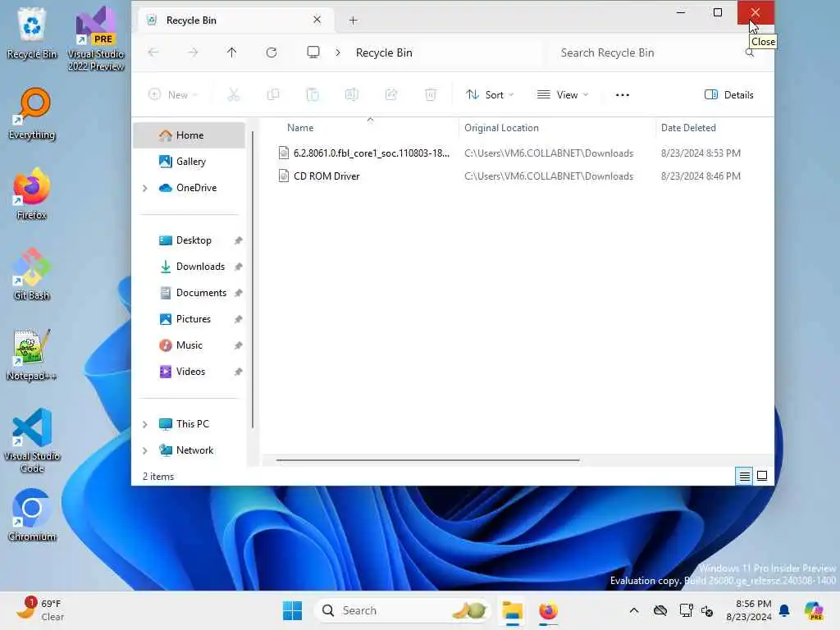Screen dimensions: 840x630
Task: Click the Back navigation arrow
Action: pyautogui.click(x=153, y=52)
